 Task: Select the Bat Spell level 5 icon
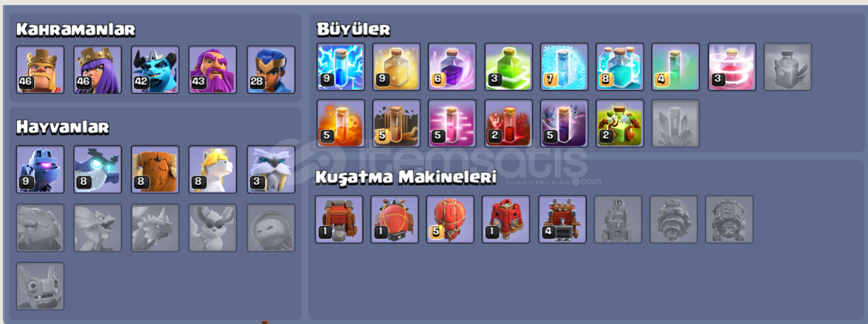pyautogui.click(x=564, y=123)
